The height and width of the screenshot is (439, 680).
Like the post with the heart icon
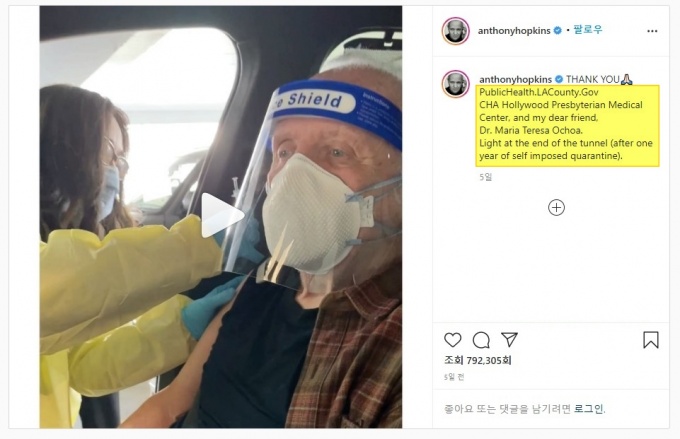pyautogui.click(x=453, y=340)
